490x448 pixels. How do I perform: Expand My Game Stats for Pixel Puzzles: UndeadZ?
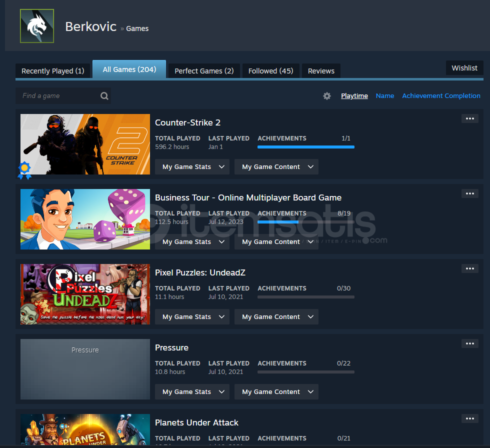192,317
